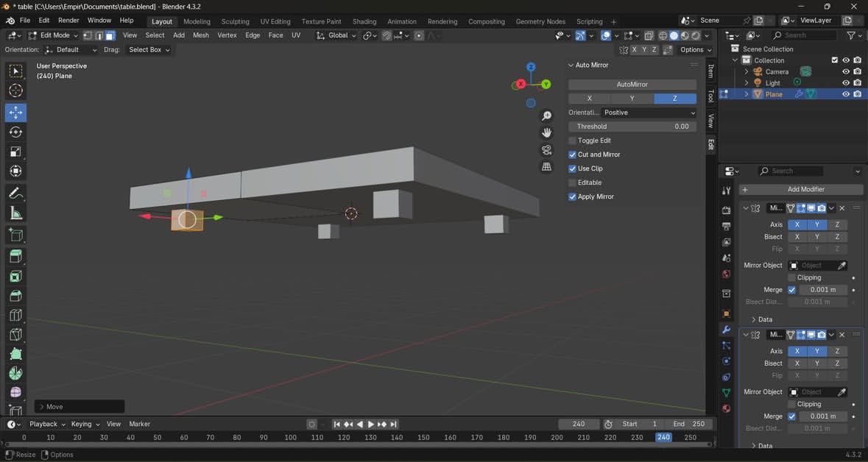This screenshot has height=462, width=868.
Task: Select the X axis in Auto Mirror
Action: (590, 99)
